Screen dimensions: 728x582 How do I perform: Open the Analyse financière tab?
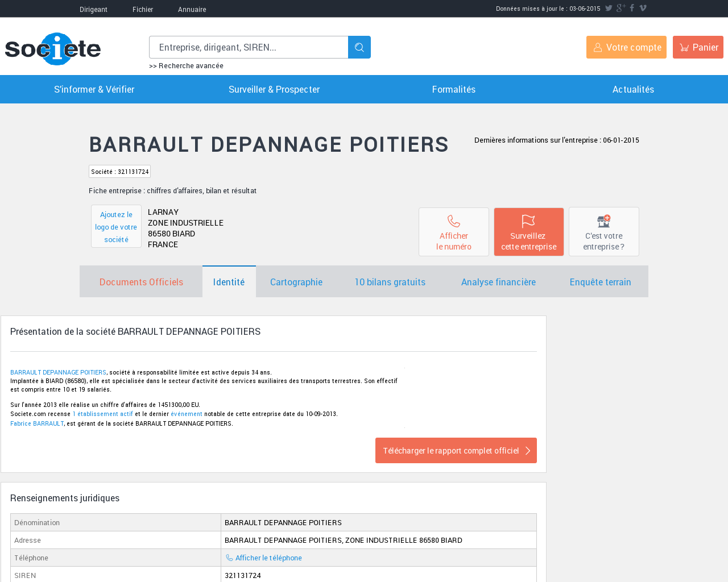[498, 282]
